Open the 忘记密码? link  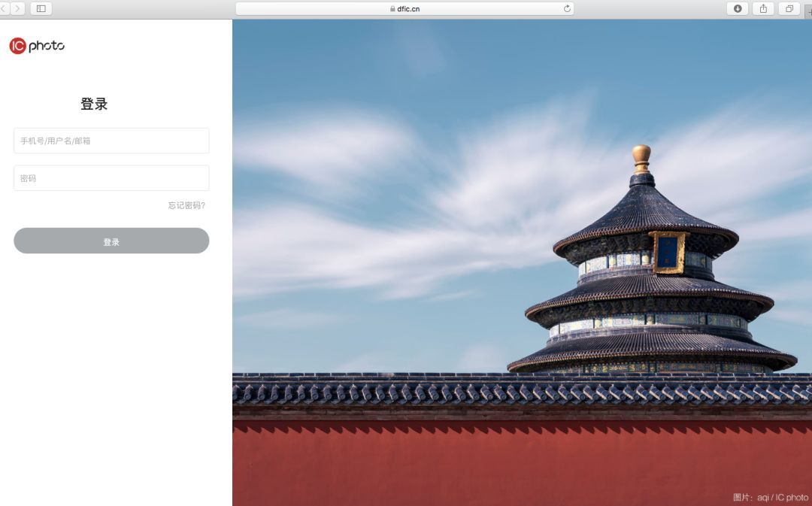186,205
